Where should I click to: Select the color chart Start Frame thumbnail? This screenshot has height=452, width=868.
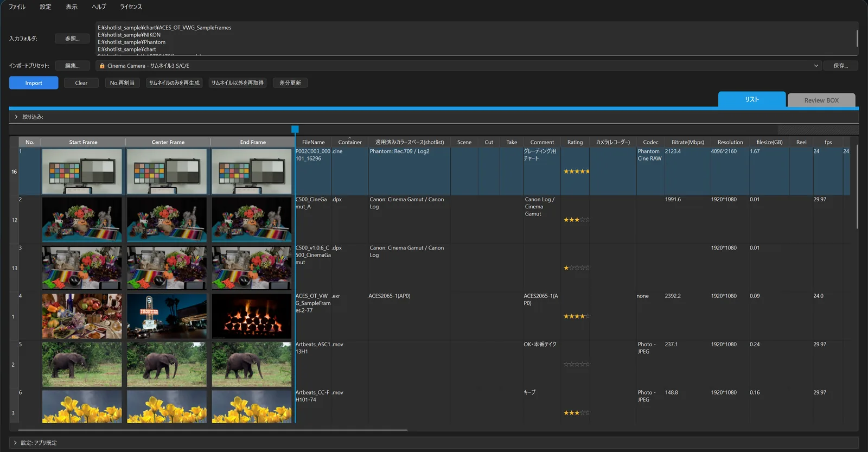pos(82,171)
